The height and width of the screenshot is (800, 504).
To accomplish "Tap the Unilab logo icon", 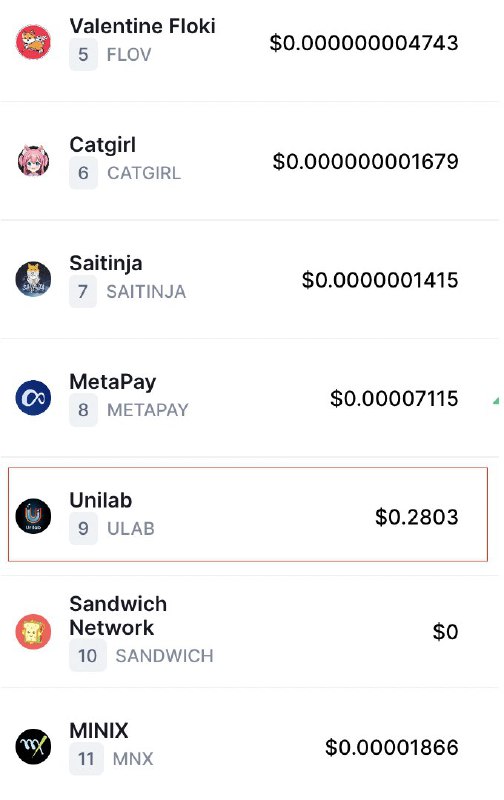I will tap(33, 516).
